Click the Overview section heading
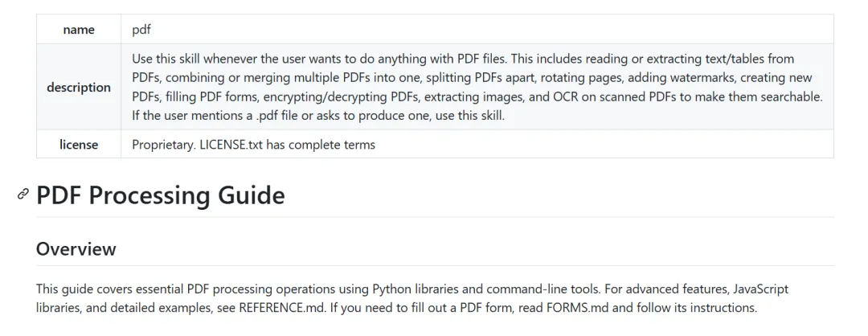Viewport: 868px width, 336px height. click(x=76, y=248)
